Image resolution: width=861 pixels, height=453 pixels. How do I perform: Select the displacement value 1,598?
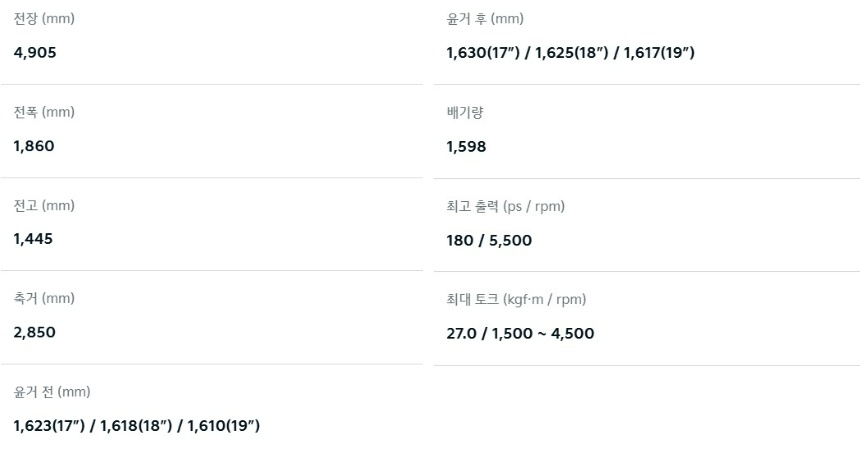[466, 147]
